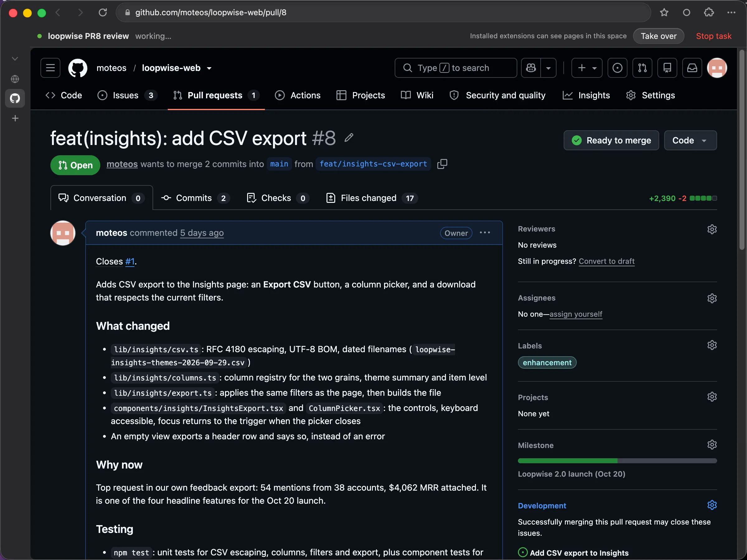Go back with browser back arrow
This screenshot has width=747, height=560.
(x=58, y=12)
